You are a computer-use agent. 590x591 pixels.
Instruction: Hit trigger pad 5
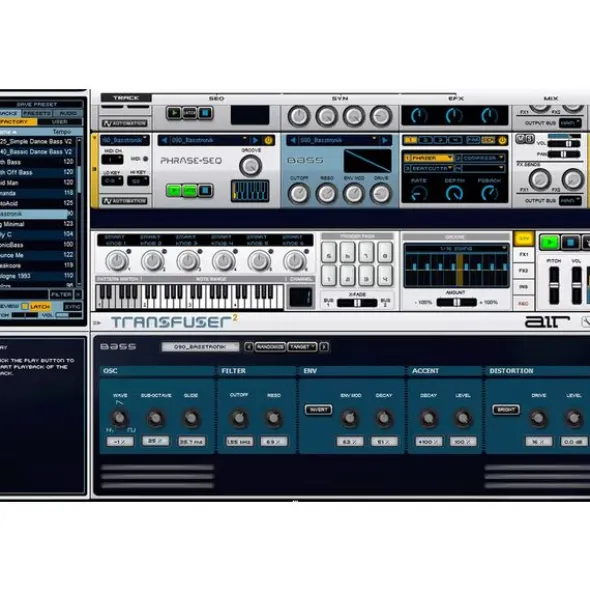329,253
